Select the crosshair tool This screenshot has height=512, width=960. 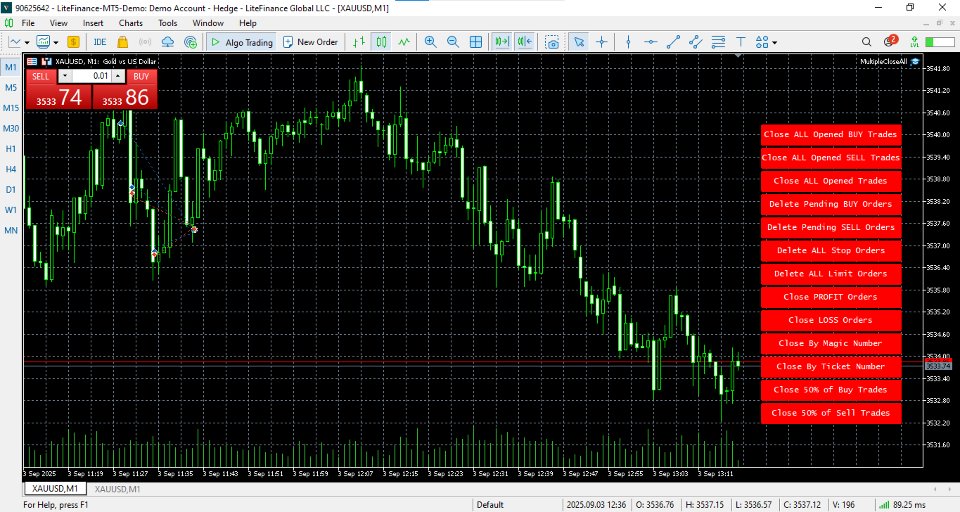[x=602, y=42]
